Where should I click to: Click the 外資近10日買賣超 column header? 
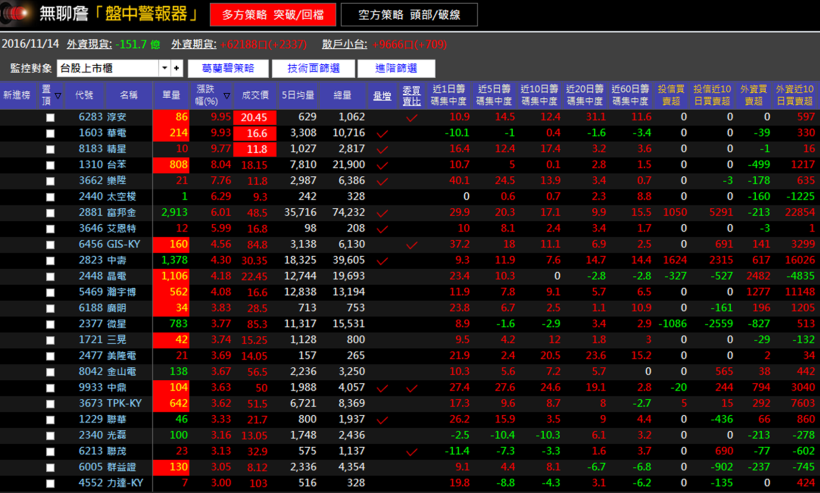794,95
